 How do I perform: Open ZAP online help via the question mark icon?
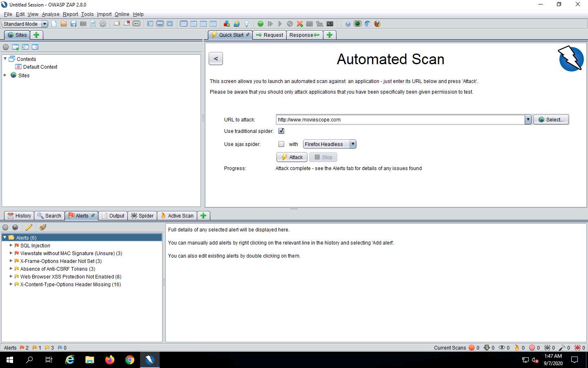click(x=348, y=24)
